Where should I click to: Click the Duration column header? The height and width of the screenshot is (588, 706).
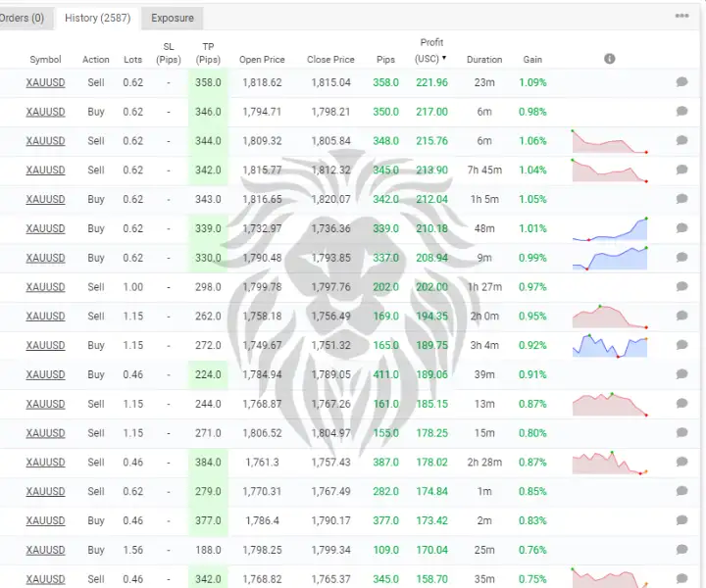point(484,60)
